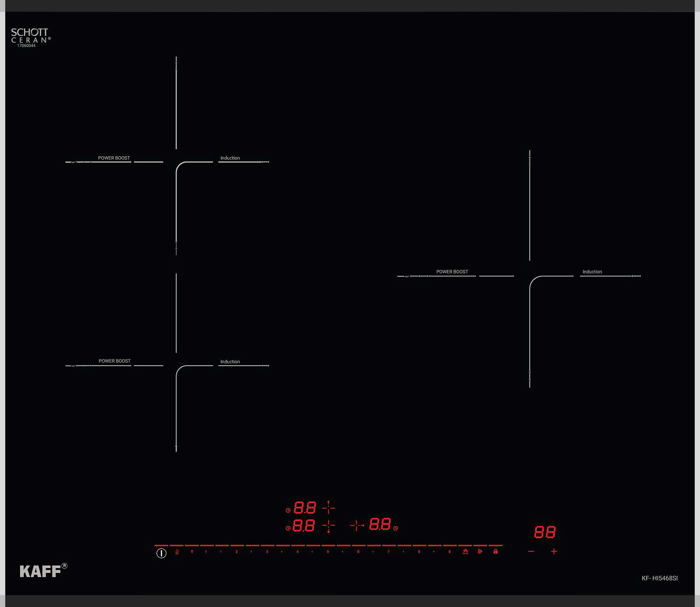This screenshot has width=700, height=607.
Task: Click the KF-HI5468SI model label
Action: (659, 578)
